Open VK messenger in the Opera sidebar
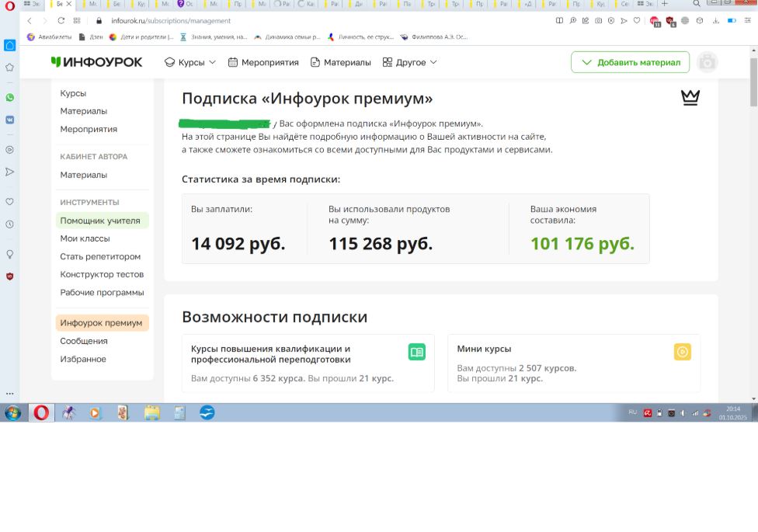Image resolution: width=758 pixels, height=532 pixels. (x=10, y=120)
